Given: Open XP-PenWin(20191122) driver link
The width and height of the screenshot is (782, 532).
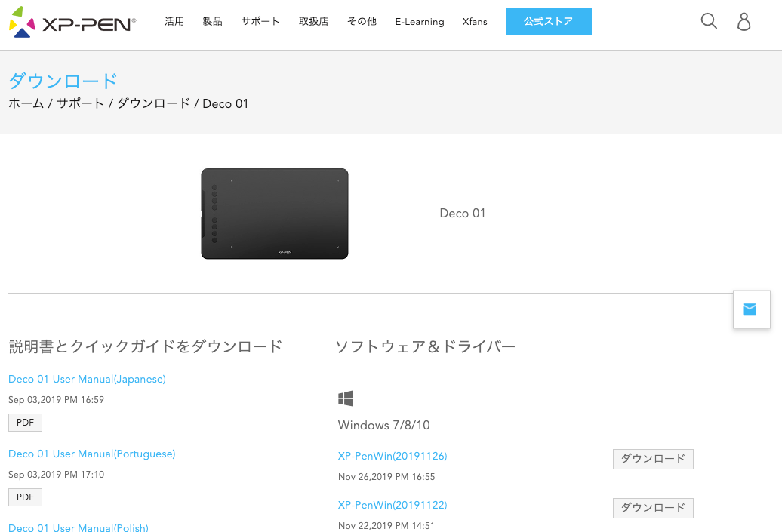Looking at the screenshot, I should 393,505.
